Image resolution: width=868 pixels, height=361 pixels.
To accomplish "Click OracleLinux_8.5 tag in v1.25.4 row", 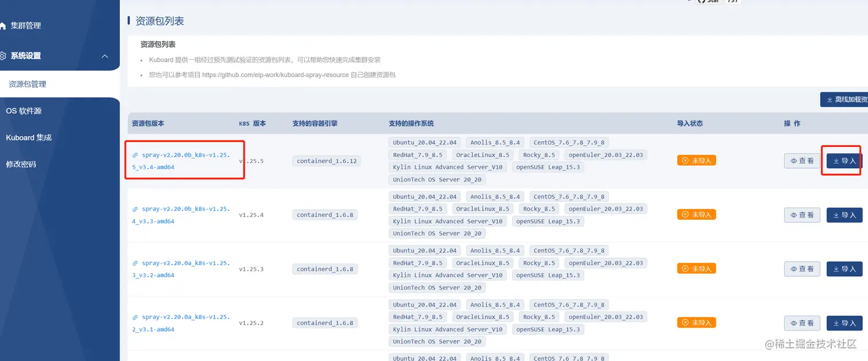I will [x=483, y=209].
